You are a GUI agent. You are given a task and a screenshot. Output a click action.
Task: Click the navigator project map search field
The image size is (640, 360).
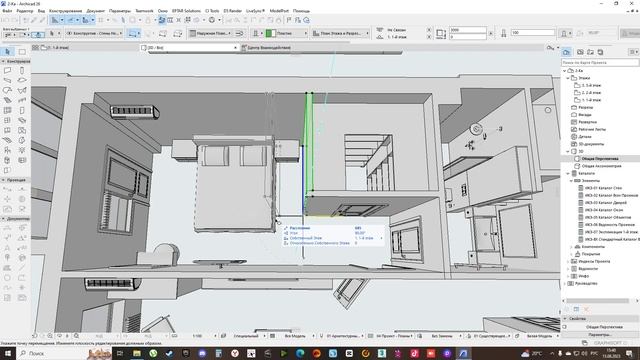[x=600, y=62]
